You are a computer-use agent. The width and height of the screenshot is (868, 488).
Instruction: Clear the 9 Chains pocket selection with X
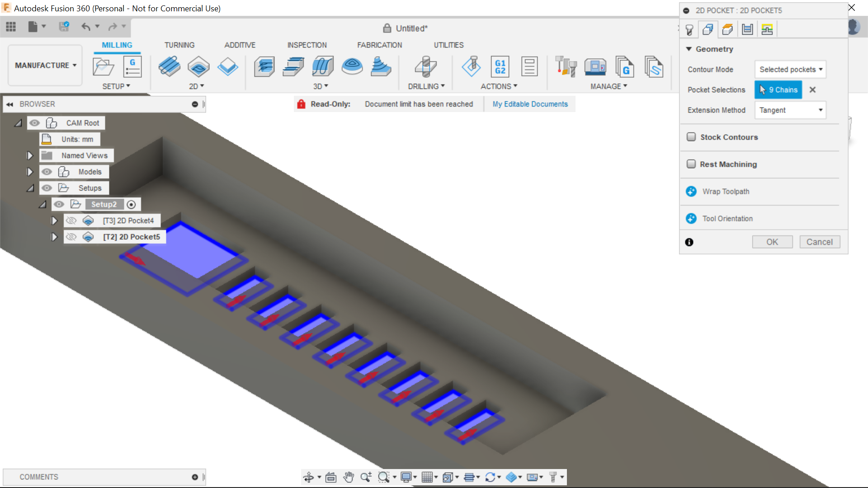tap(812, 89)
